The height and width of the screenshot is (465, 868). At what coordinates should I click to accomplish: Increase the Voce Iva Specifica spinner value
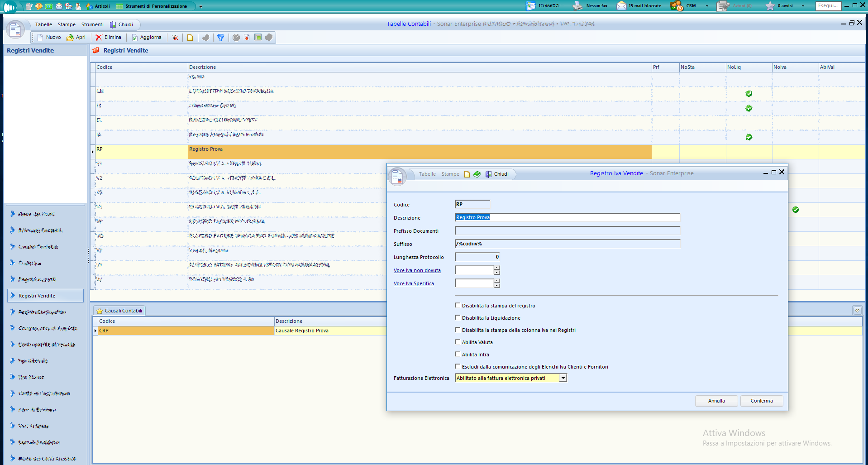(x=497, y=281)
